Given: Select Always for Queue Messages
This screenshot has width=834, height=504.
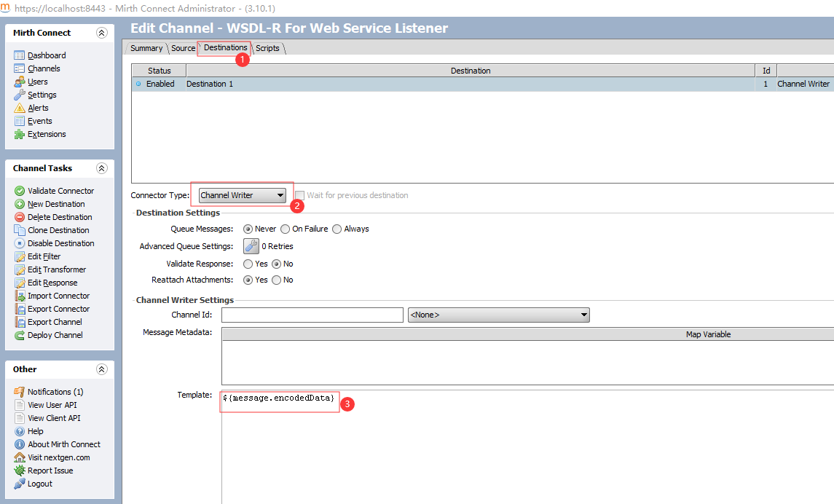Looking at the screenshot, I should point(337,229).
